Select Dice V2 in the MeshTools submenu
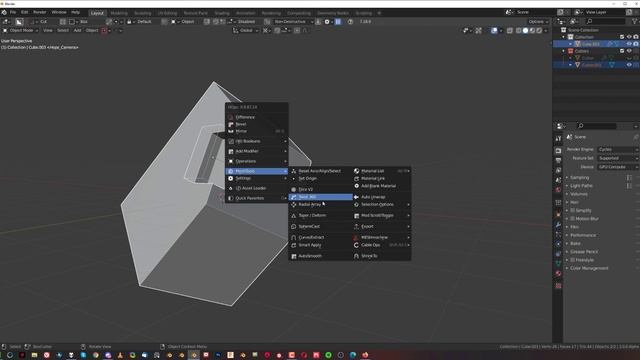The height and width of the screenshot is (360, 640). click(320, 189)
